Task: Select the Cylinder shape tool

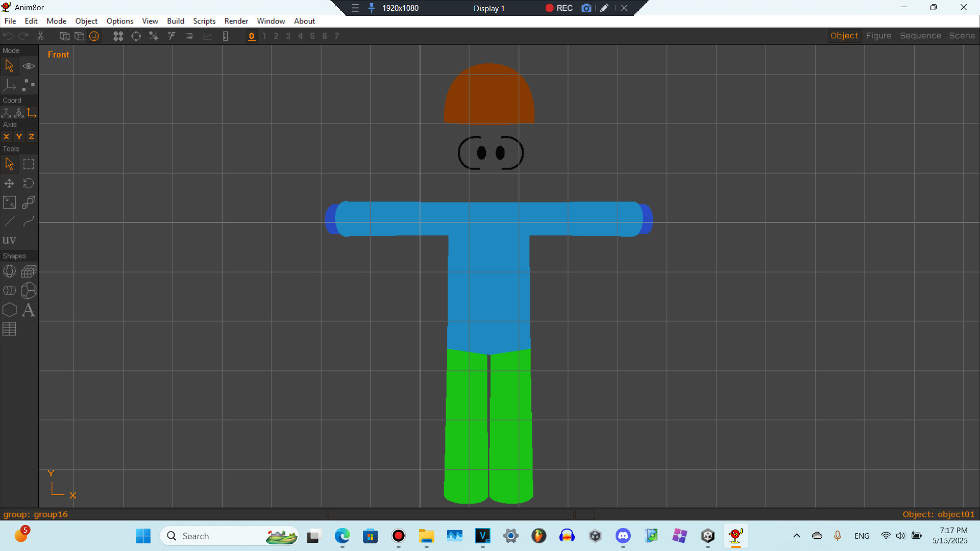Action: [10, 290]
